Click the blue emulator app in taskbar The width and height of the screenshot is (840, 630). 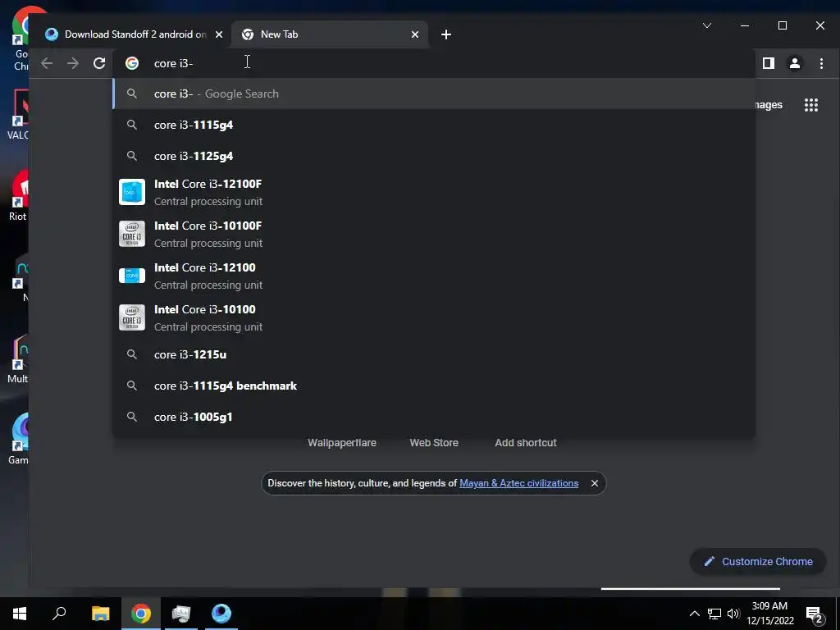tap(221, 614)
